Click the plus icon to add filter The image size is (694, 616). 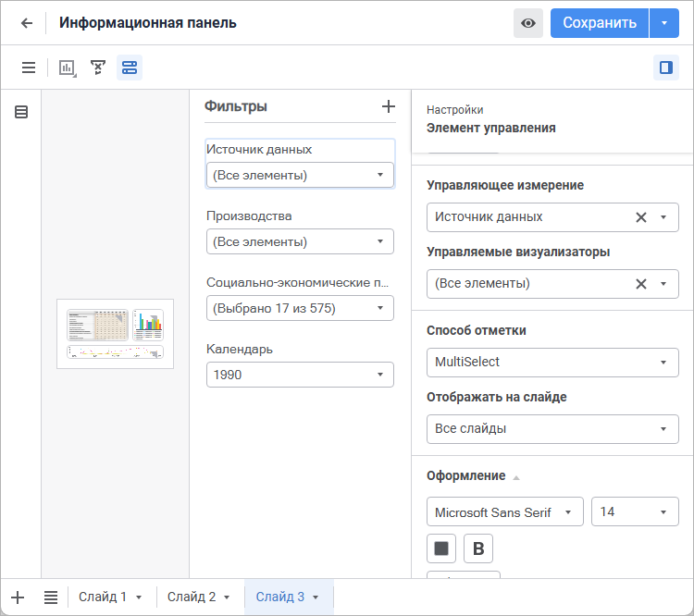[389, 106]
